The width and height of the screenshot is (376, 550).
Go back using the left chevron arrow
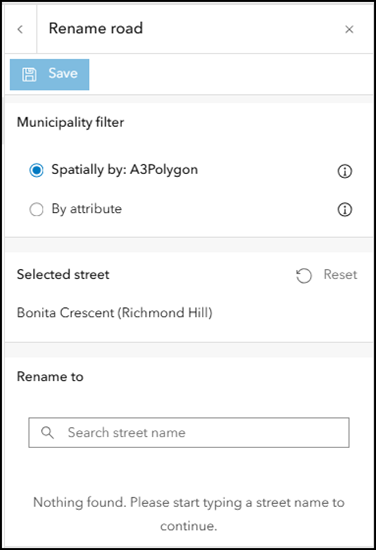click(20, 29)
